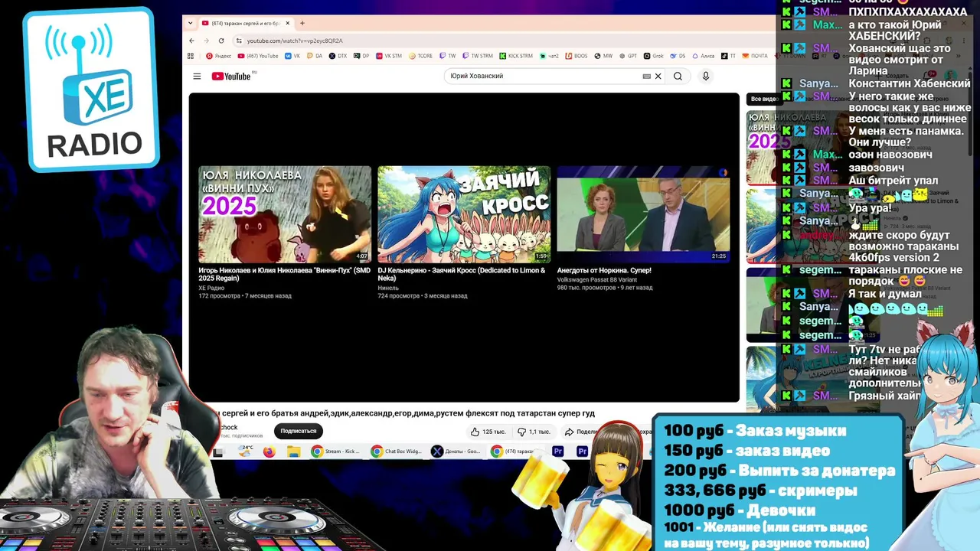
Task: Go to the YouTube home logo
Action: pyautogui.click(x=231, y=76)
